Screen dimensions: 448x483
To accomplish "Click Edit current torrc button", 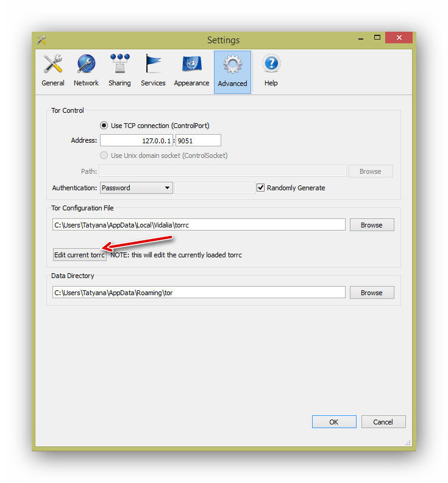I will 79,255.
